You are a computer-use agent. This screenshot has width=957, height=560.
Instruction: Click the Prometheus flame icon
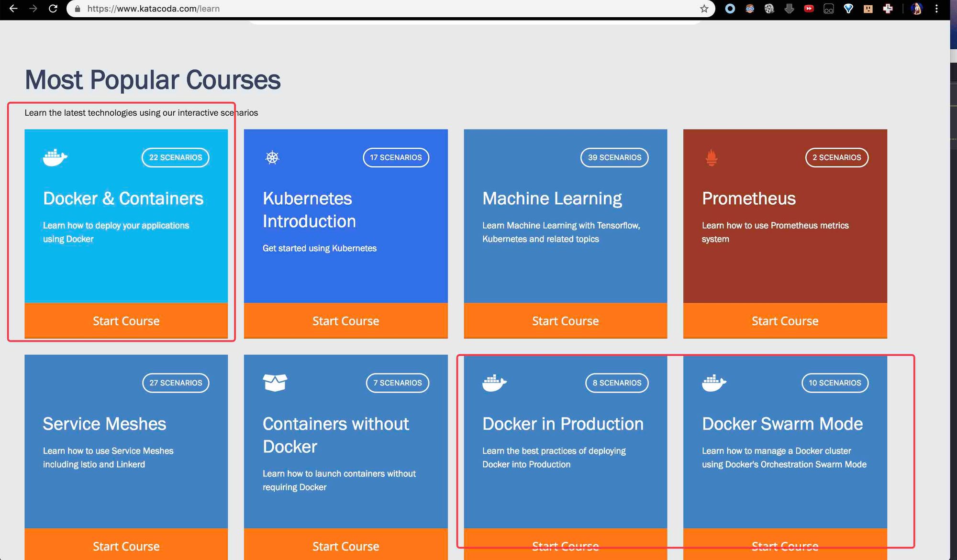(x=712, y=157)
